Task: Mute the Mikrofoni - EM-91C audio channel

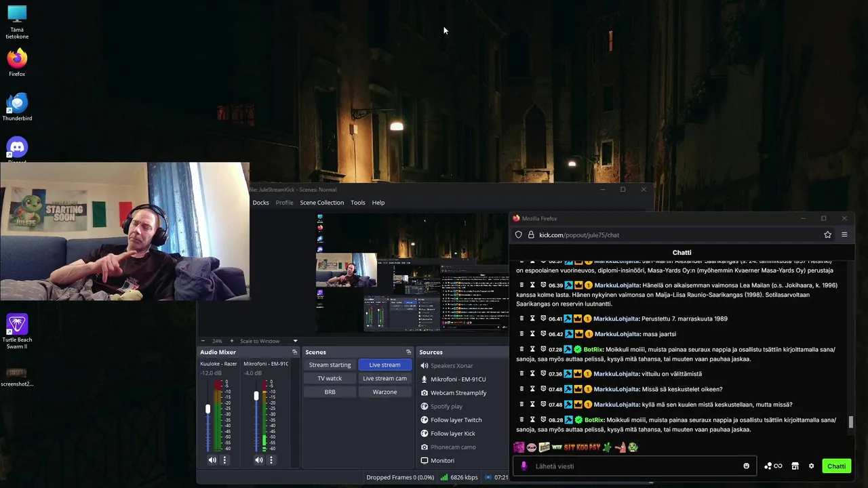Action: point(258,460)
